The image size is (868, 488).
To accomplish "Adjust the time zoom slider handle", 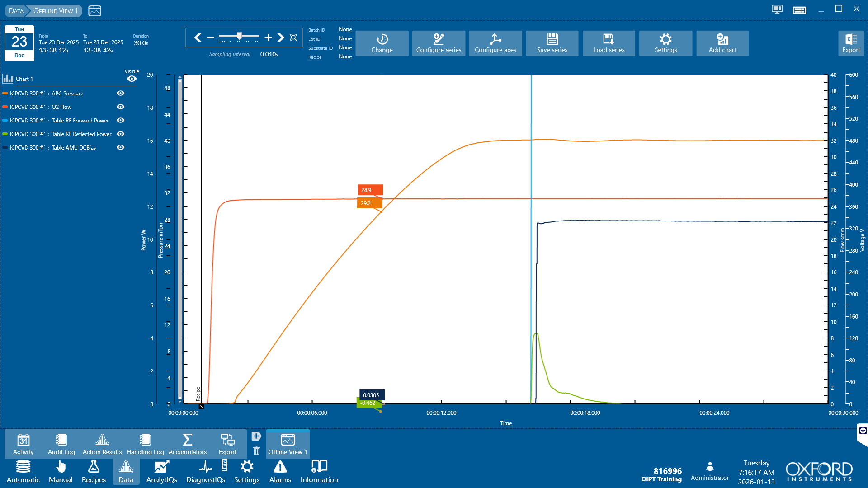I will pos(239,36).
